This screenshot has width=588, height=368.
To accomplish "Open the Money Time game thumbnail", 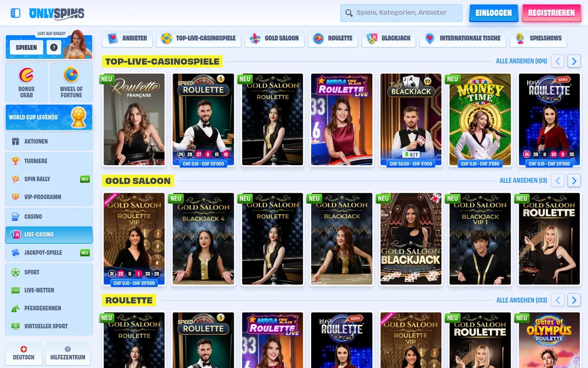I will coord(480,120).
